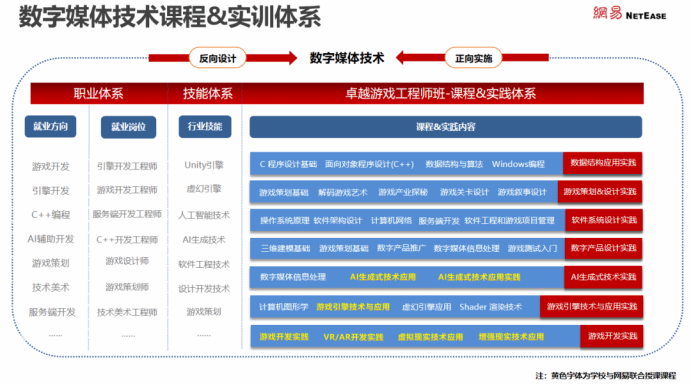Click 引擎开发工程师 in job positions column

pyautogui.click(x=127, y=166)
